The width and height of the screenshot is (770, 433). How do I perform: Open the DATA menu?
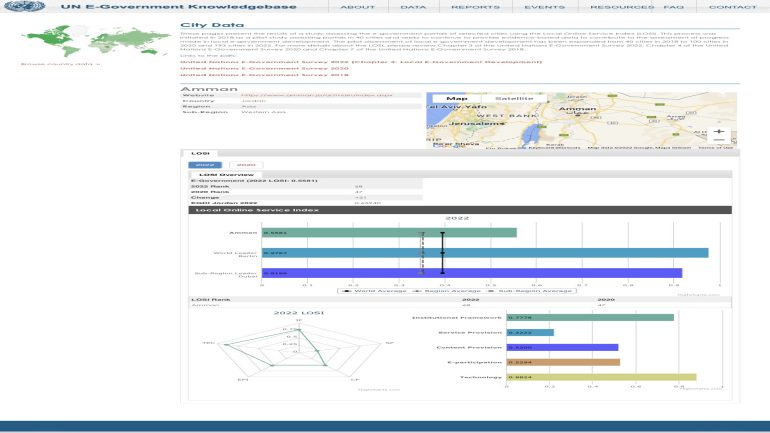tap(413, 7)
